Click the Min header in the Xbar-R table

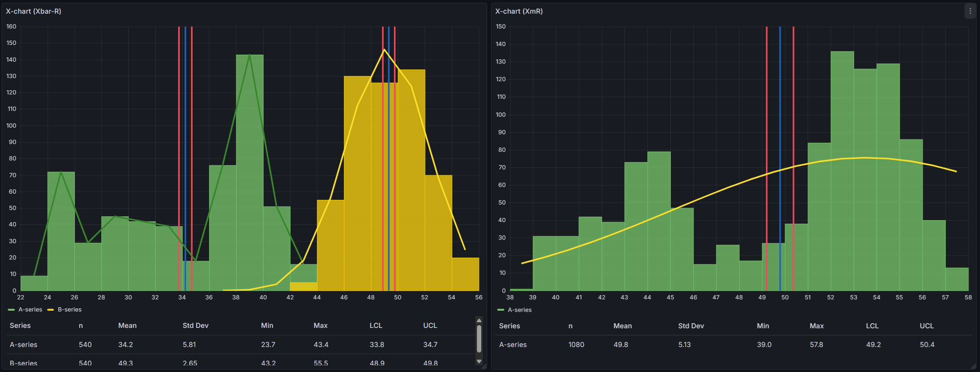click(x=267, y=326)
